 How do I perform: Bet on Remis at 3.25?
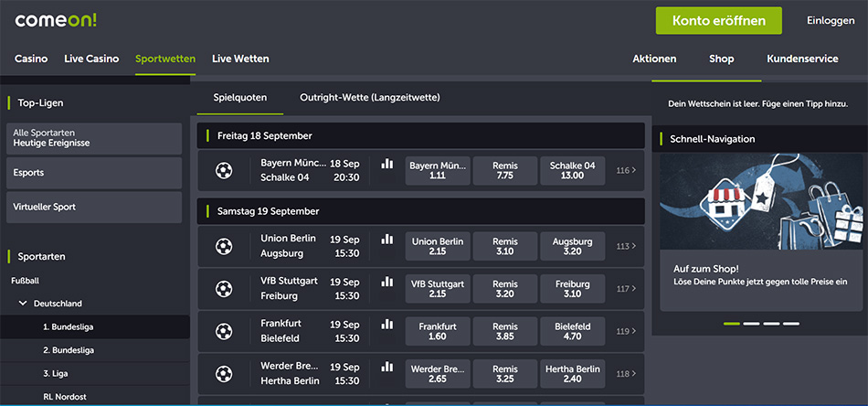(x=505, y=374)
